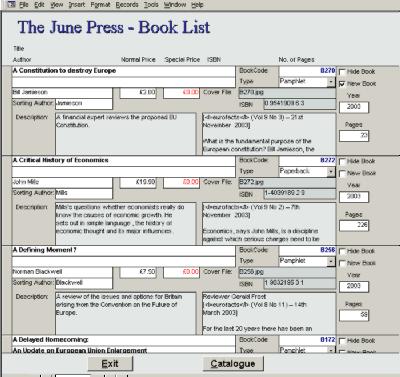The height and width of the screenshot is (377, 400).
Task: Click special price field for Norman Blackwell
Action: coord(181,272)
